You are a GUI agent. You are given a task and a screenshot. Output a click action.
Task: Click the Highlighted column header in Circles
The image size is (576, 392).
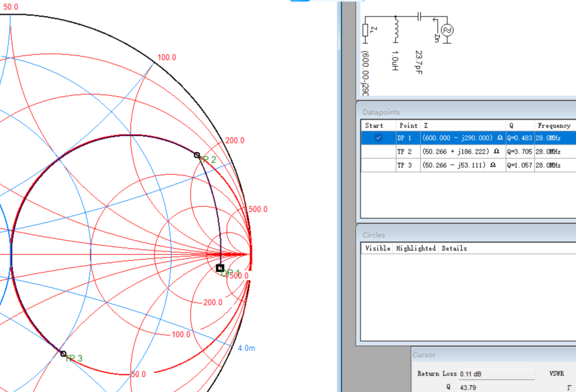(416, 249)
